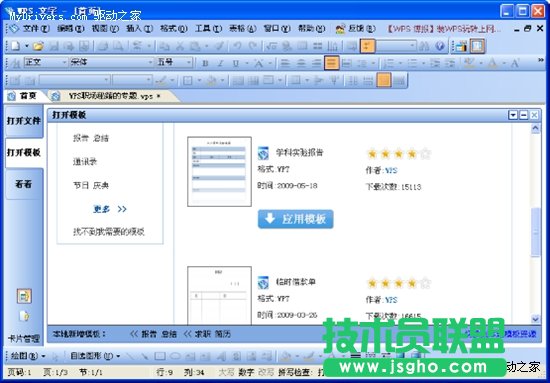Viewport: 550px width, 383px height.
Task: Select the 打开文件 sidebar tab
Action: (24, 121)
